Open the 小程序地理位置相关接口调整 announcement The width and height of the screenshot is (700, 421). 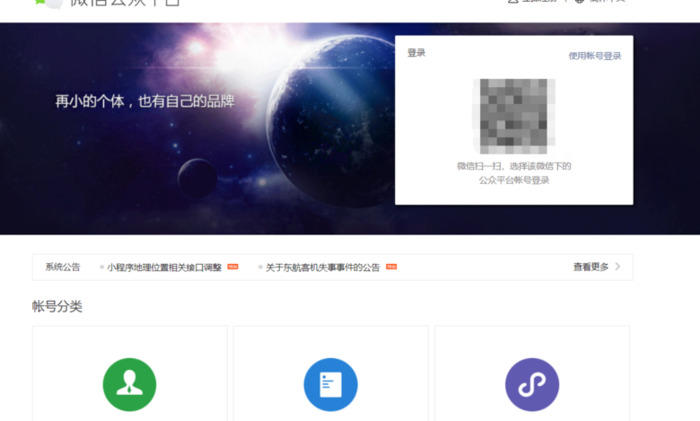coord(164,267)
